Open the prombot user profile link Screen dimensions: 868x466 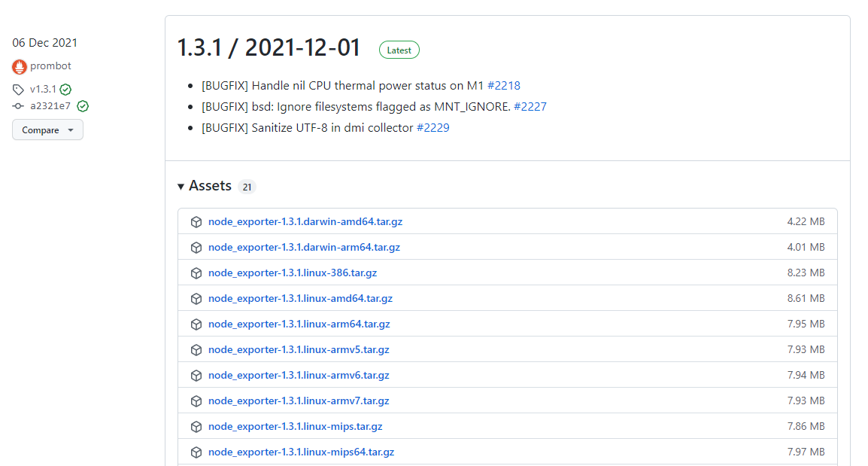pos(50,66)
